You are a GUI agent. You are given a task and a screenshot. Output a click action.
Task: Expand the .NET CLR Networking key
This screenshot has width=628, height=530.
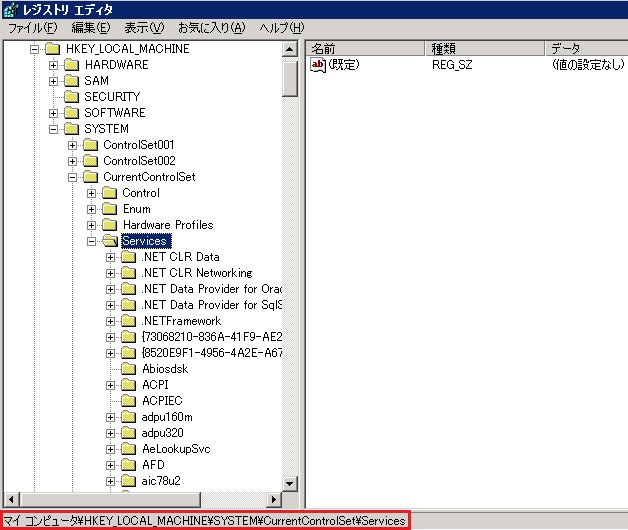(111, 274)
